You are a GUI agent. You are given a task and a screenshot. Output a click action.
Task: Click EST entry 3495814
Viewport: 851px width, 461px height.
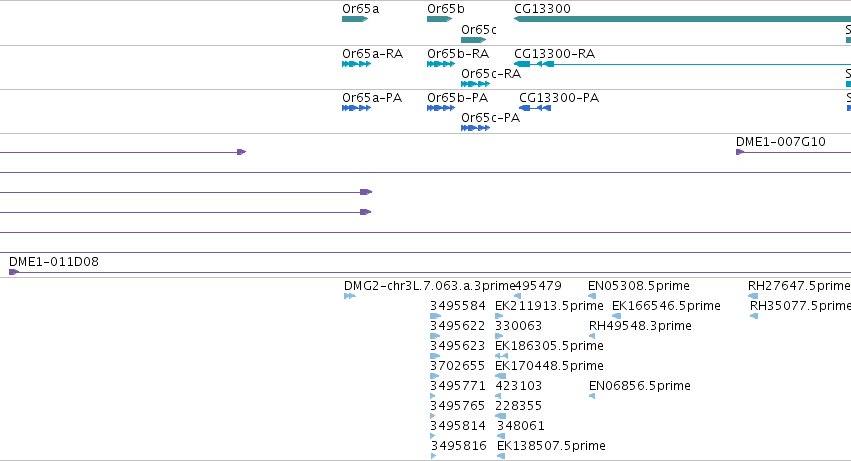point(433,436)
